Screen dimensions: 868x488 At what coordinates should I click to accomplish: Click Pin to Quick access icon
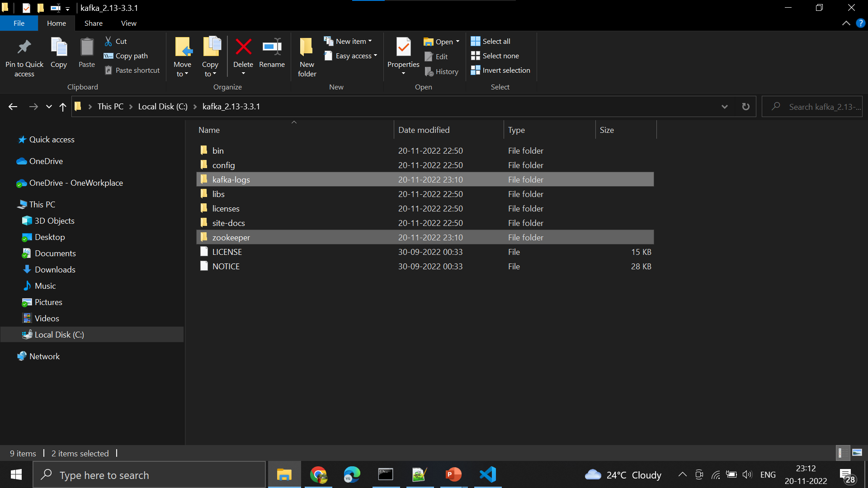tap(24, 47)
